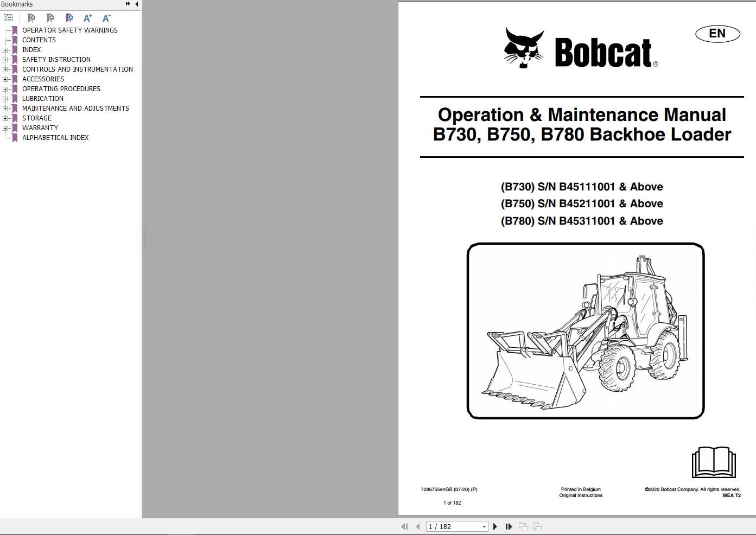Go to the first page
The image size is (756, 535).
(404, 526)
